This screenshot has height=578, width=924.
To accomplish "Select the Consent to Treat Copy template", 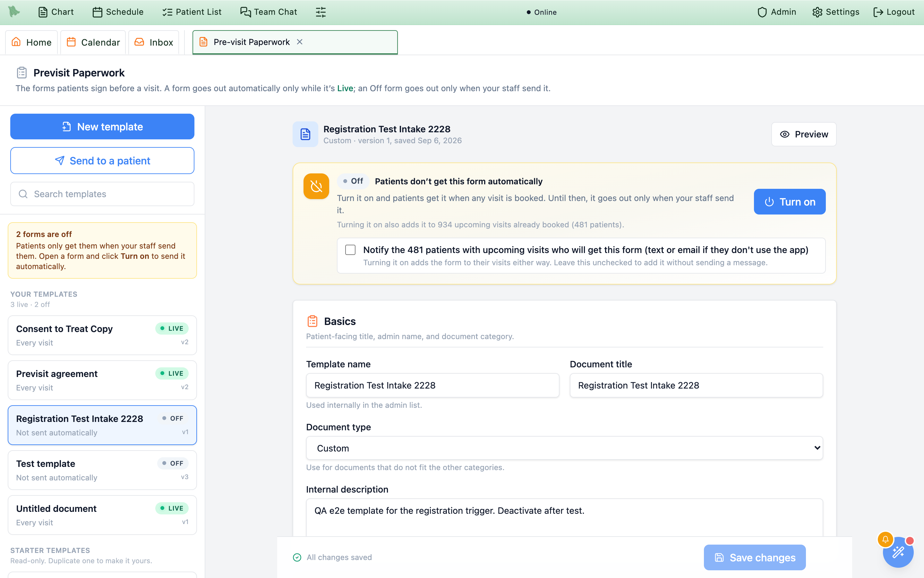I will [102, 335].
